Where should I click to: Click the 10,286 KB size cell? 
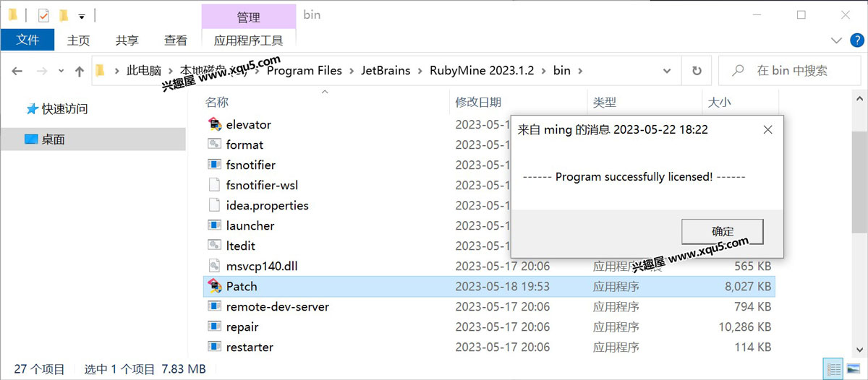745,327
